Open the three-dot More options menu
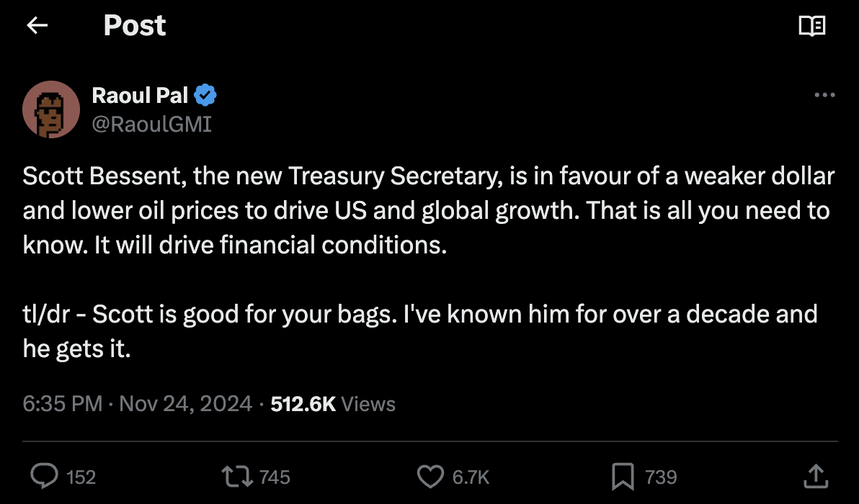This screenshot has height=504, width=859. tap(824, 95)
